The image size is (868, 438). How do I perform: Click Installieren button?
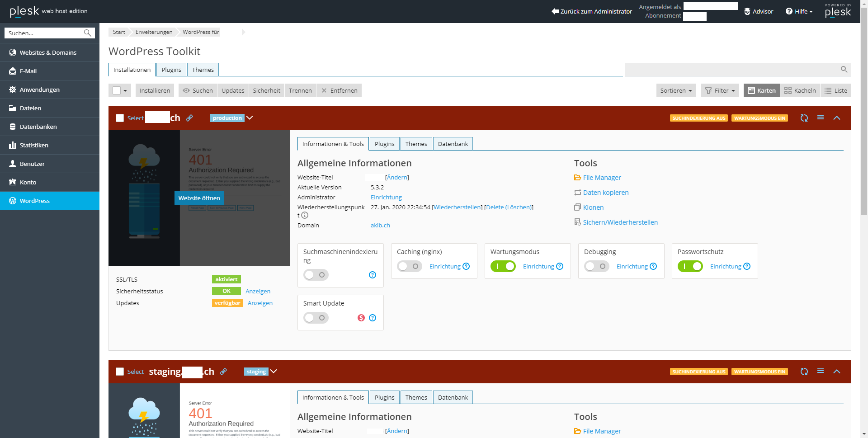pyautogui.click(x=155, y=90)
